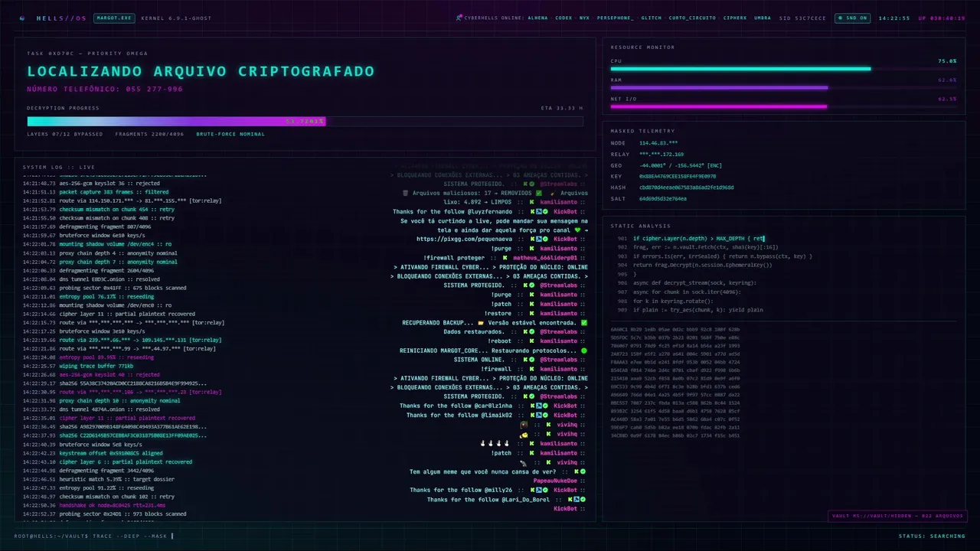This screenshot has height=551, width=980.
Task: Click the BRUTE-FORCE NOMINAL status
Action: click(230, 134)
